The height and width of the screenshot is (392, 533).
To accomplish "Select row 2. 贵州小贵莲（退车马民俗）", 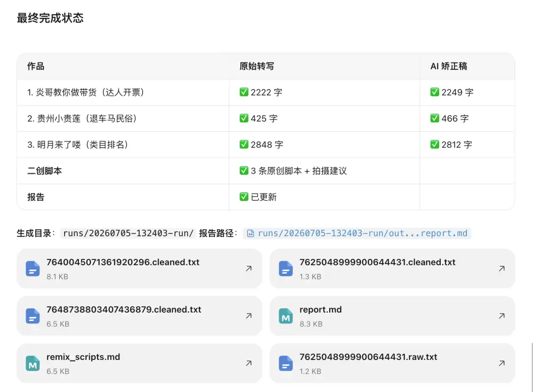I will (x=266, y=118).
